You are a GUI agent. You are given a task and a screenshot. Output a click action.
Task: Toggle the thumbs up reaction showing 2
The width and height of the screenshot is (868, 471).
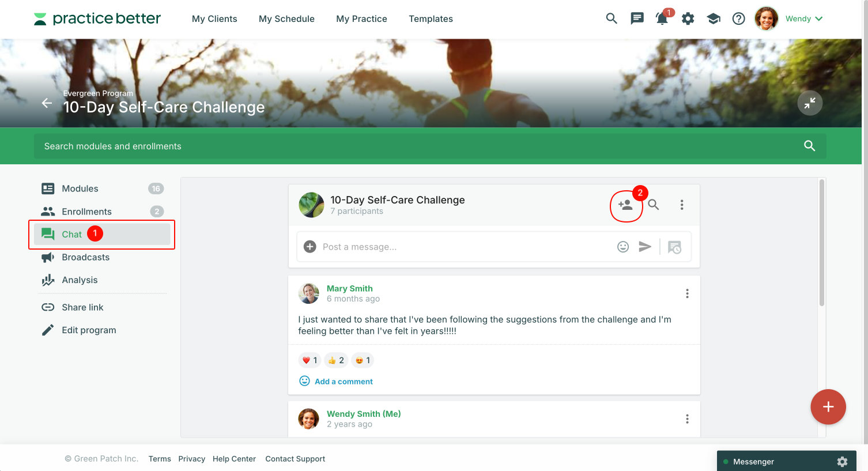pyautogui.click(x=336, y=360)
